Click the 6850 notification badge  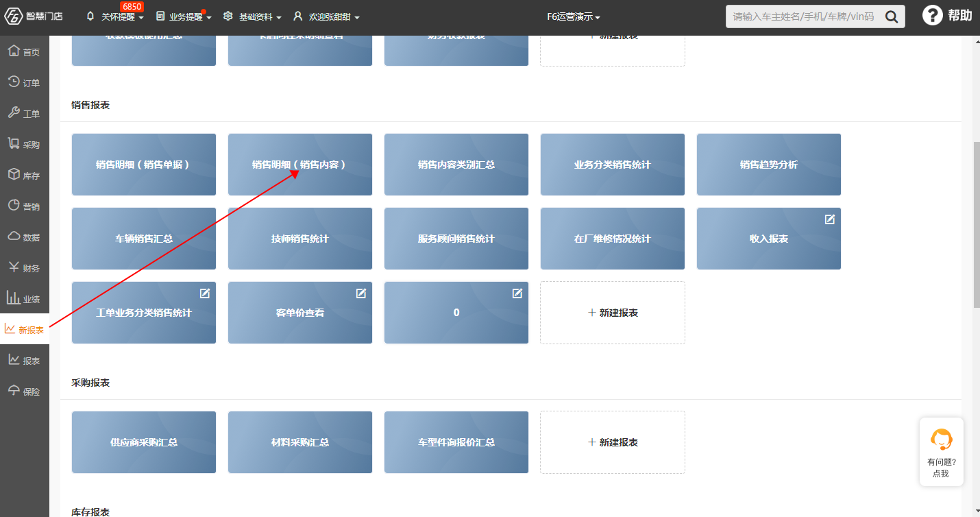pyautogui.click(x=132, y=6)
